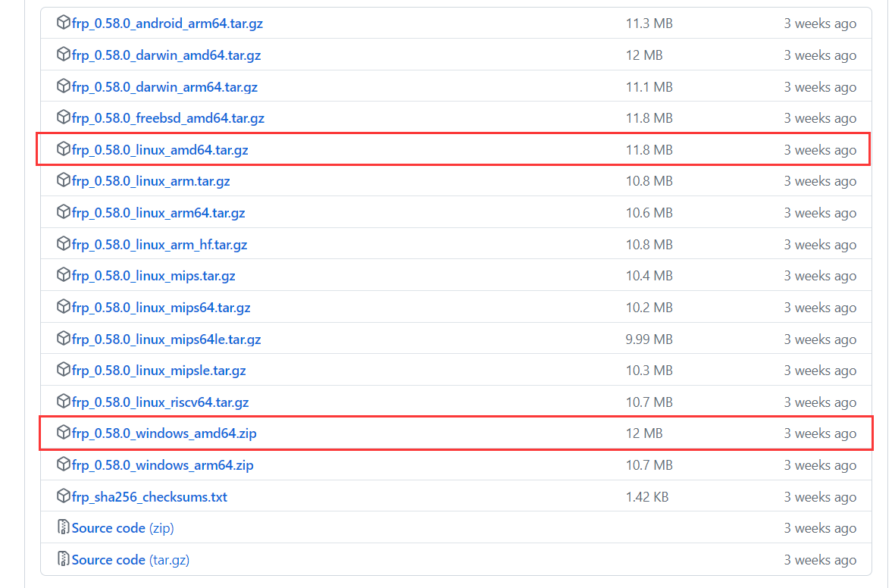
Task: Click package icon beside frp_0.58.0_linux_amd64.tar.gz
Action: point(64,150)
